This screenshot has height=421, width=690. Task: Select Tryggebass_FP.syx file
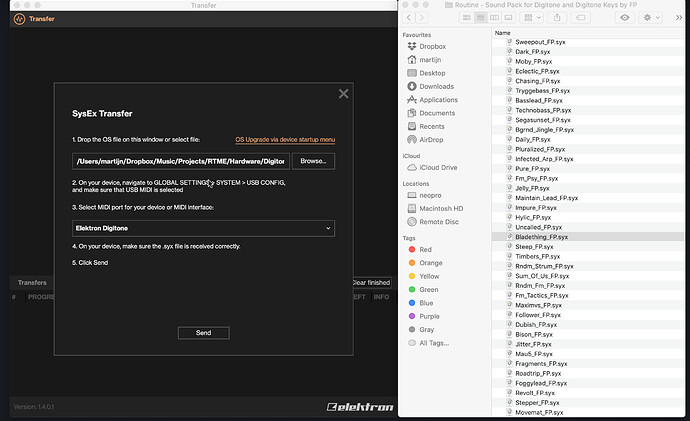click(x=543, y=91)
